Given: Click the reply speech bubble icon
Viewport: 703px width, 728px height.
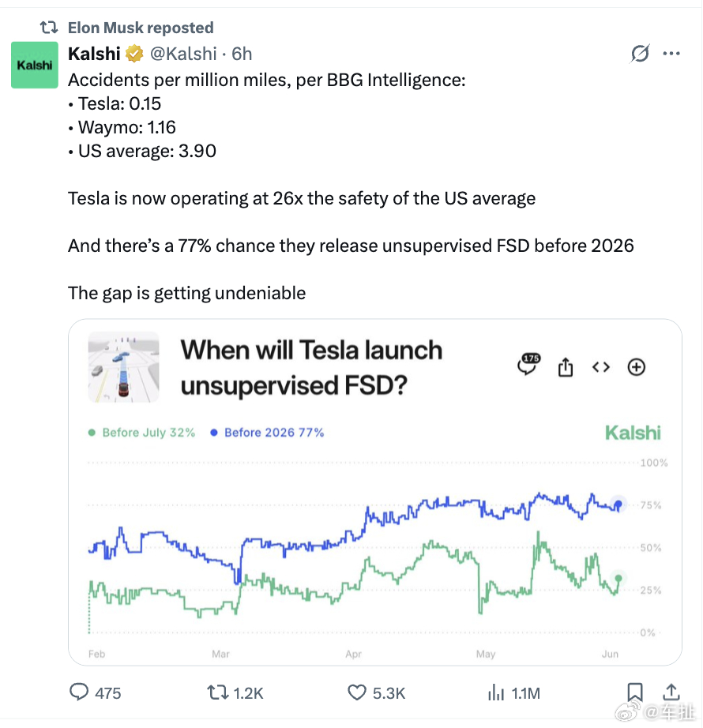Looking at the screenshot, I should [x=79, y=692].
